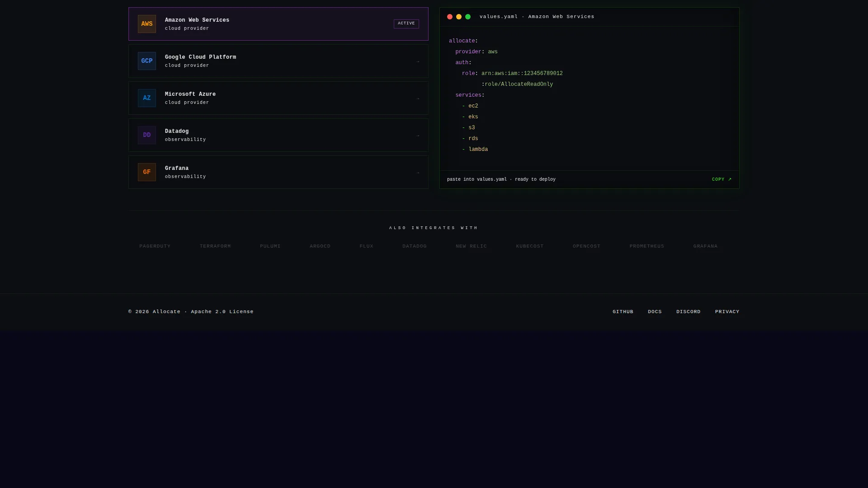Image resolution: width=868 pixels, height=488 pixels.
Task: Toggle the ACTIVE badge on Amazon Web Services
Action: coord(406,23)
